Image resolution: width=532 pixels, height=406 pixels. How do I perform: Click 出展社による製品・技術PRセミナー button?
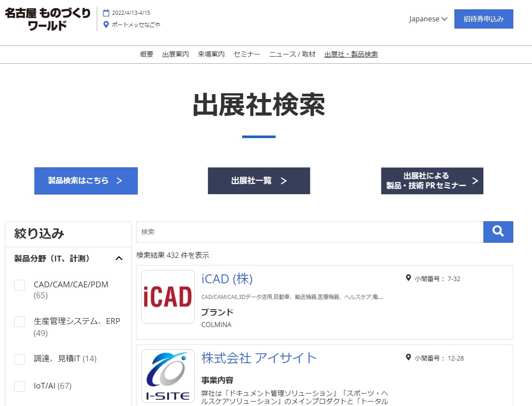click(432, 181)
